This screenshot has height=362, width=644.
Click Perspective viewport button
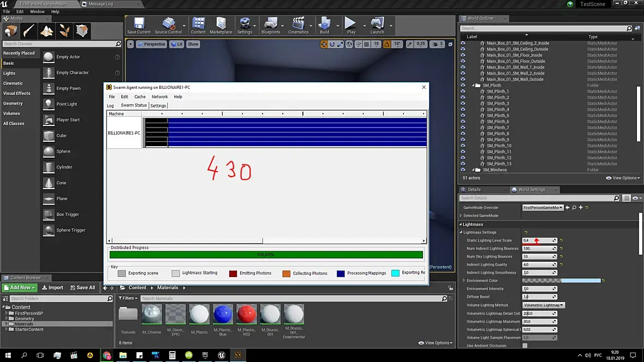pos(151,44)
